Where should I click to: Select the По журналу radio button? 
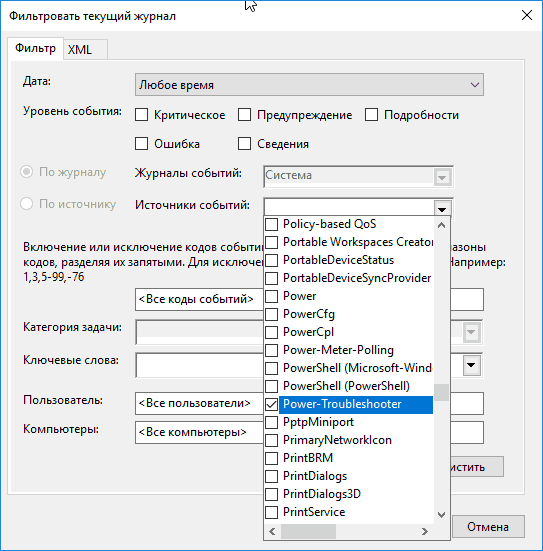26,172
